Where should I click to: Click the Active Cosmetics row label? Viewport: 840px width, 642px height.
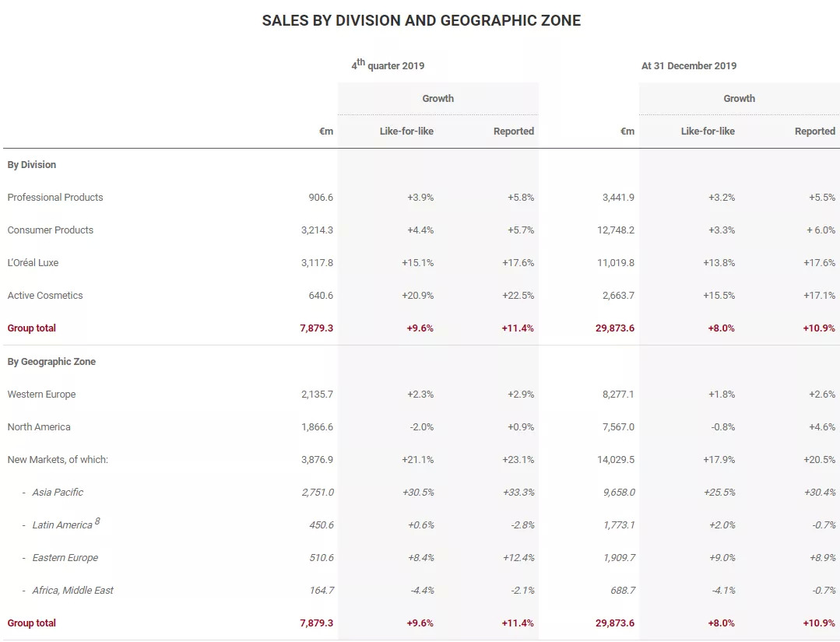click(x=45, y=296)
